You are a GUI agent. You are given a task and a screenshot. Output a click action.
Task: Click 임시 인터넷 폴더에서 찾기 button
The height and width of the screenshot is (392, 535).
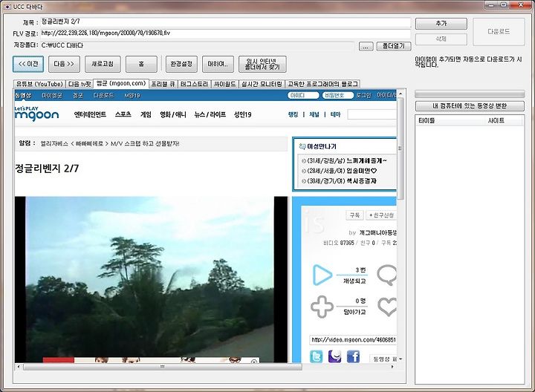[262, 64]
